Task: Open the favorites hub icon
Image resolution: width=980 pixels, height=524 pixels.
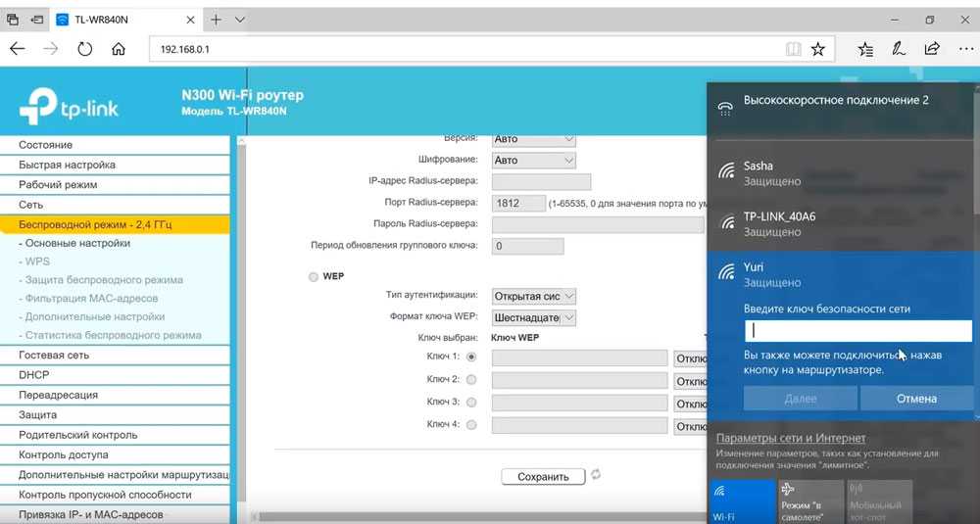Action: 865,48
